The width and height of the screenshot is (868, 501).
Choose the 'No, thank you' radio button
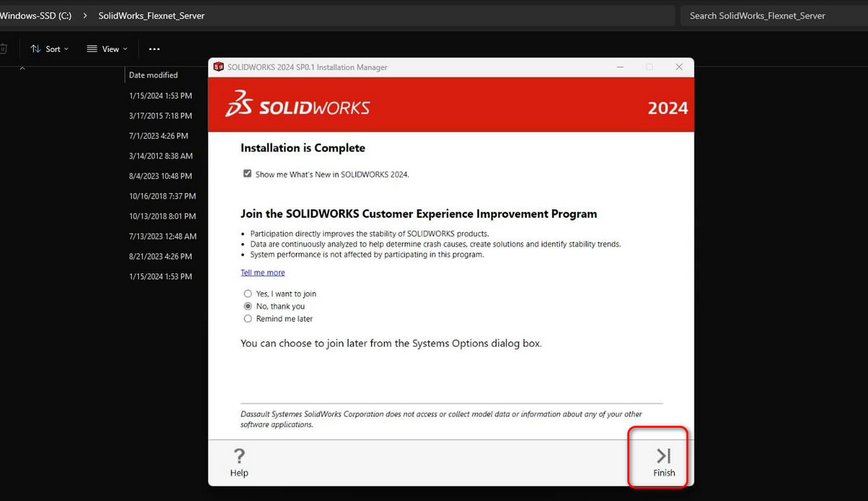248,307
